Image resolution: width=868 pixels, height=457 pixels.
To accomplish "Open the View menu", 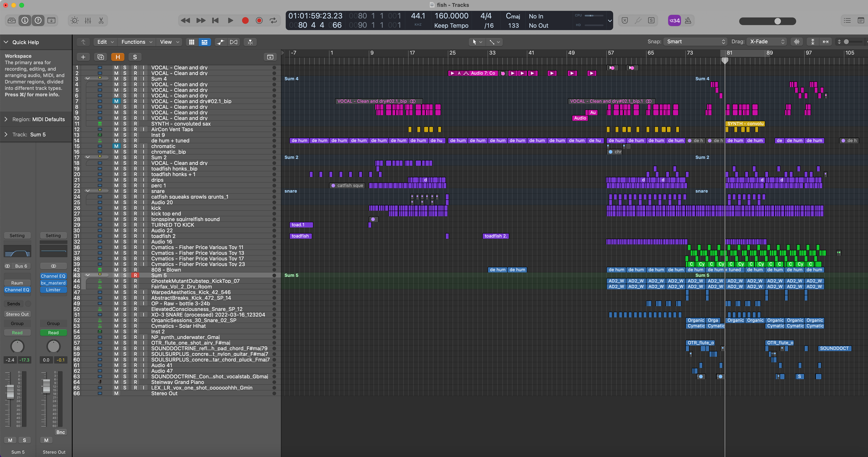I will [x=169, y=42].
